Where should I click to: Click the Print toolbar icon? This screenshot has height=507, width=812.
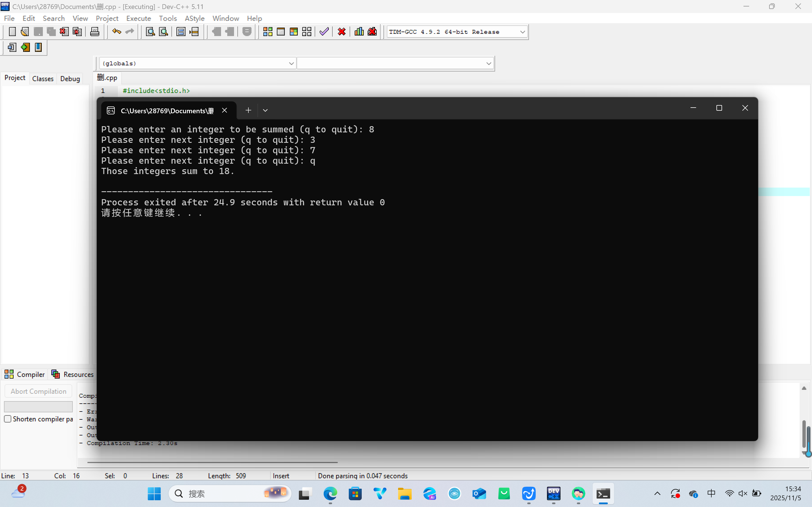tap(95, 32)
